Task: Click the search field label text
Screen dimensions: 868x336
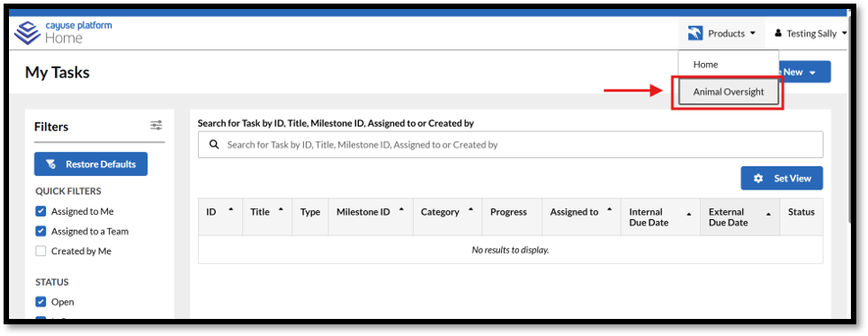Action: [x=336, y=123]
